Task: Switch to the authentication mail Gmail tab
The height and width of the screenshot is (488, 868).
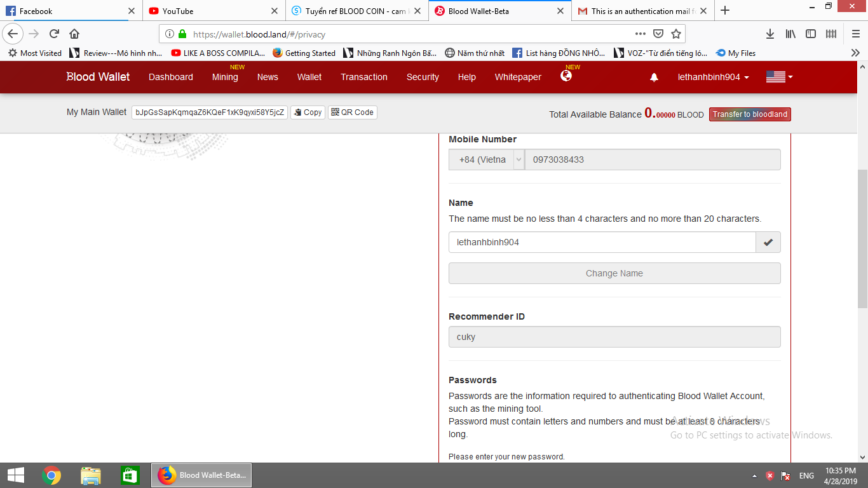Action: (x=643, y=11)
